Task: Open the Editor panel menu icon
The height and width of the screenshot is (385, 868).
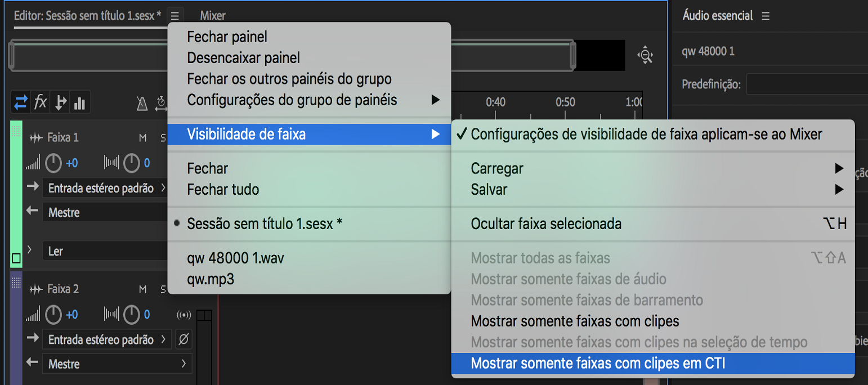Action: (175, 16)
